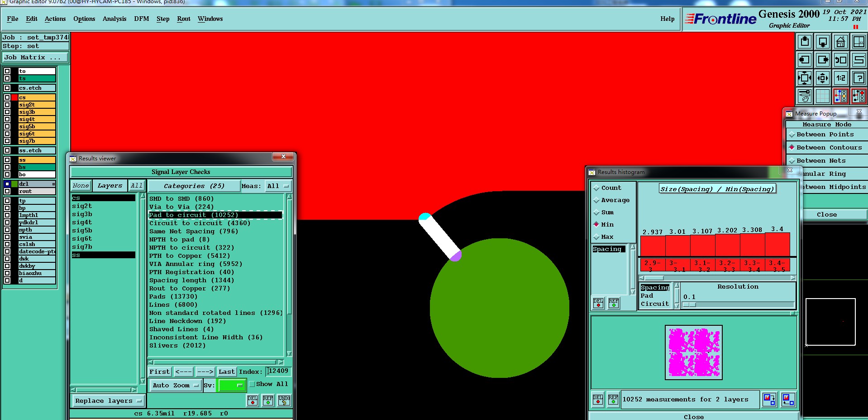Image resolution: width=868 pixels, height=420 pixels.
Task: Click Close in Measure Popup
Action: [827, 215]
